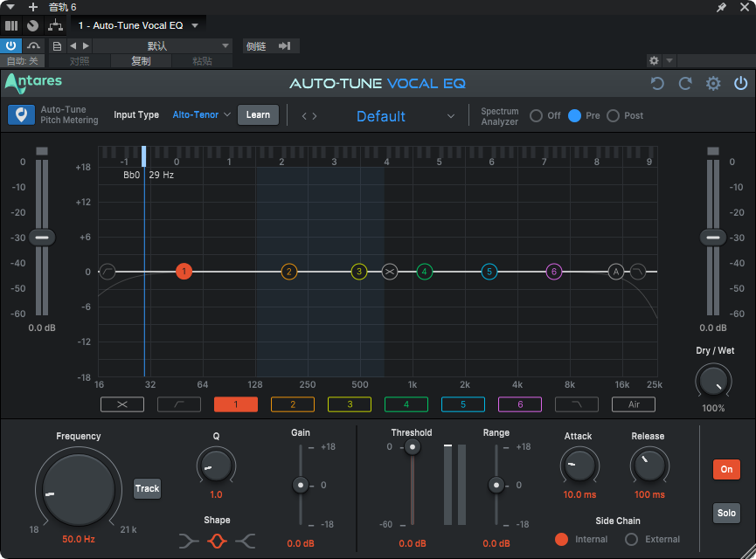Open dropdown arrow beside host gear
This screenshot has width=756, height=559.
(669, 61)
